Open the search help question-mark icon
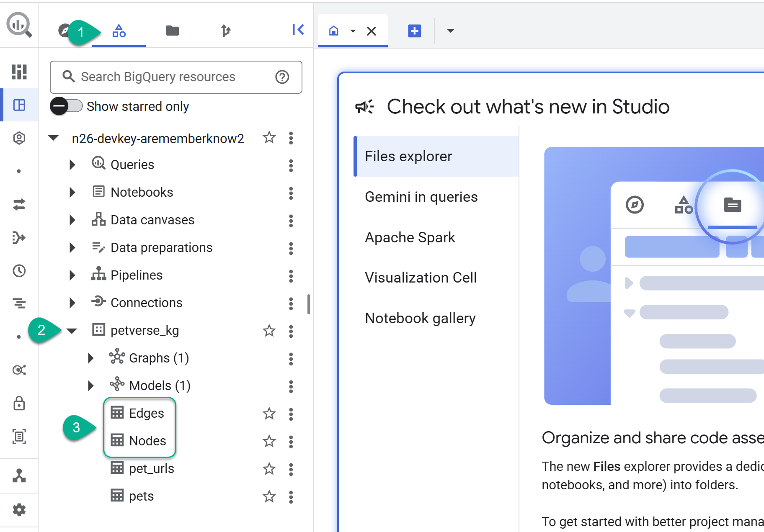The height and width of the screenshot is (532, 764). coord(282,77)
